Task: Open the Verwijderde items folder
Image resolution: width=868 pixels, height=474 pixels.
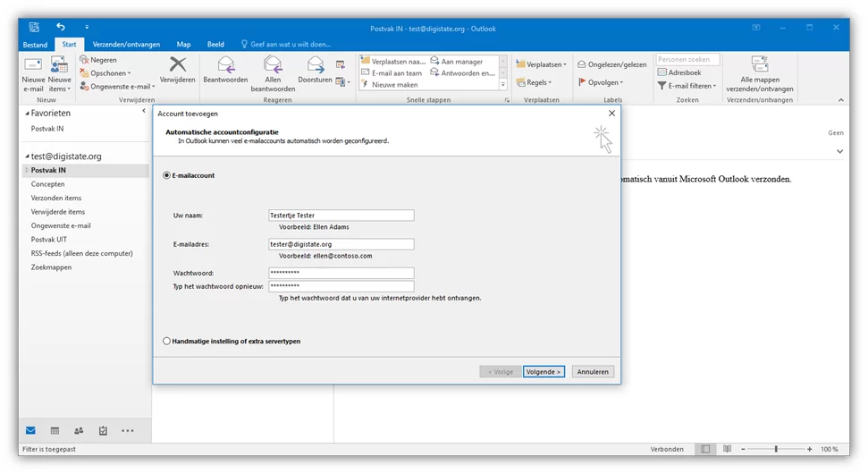Action: 57,212
